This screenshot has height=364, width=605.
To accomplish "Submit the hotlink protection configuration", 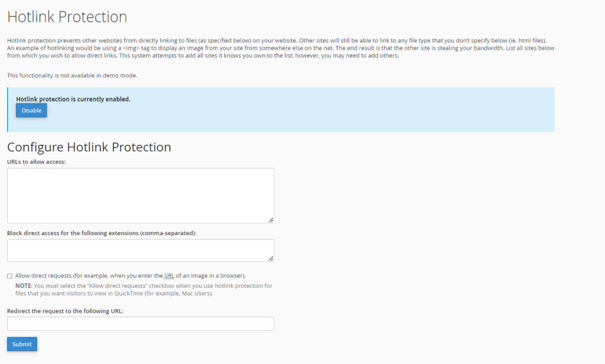I will click(x=22, y=344).
